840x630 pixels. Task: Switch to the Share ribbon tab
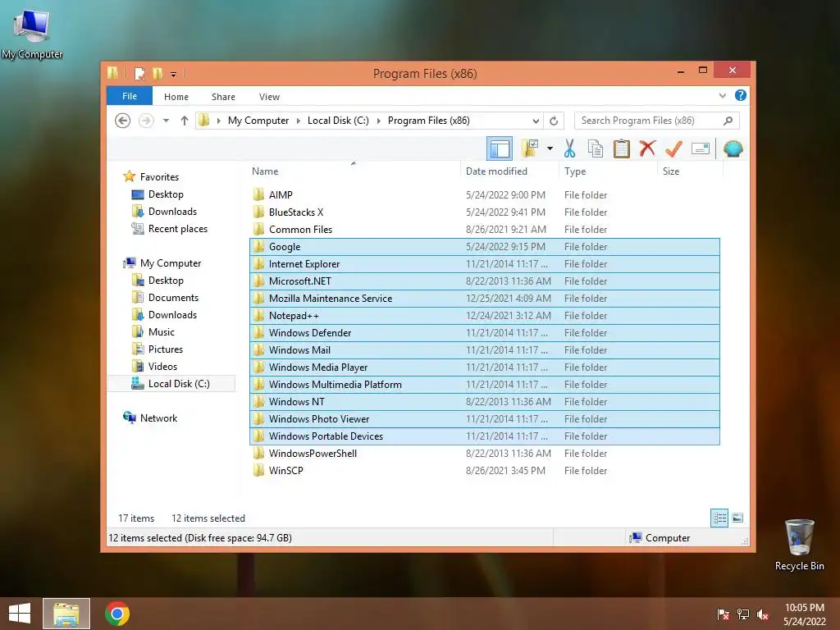point(223,97)
